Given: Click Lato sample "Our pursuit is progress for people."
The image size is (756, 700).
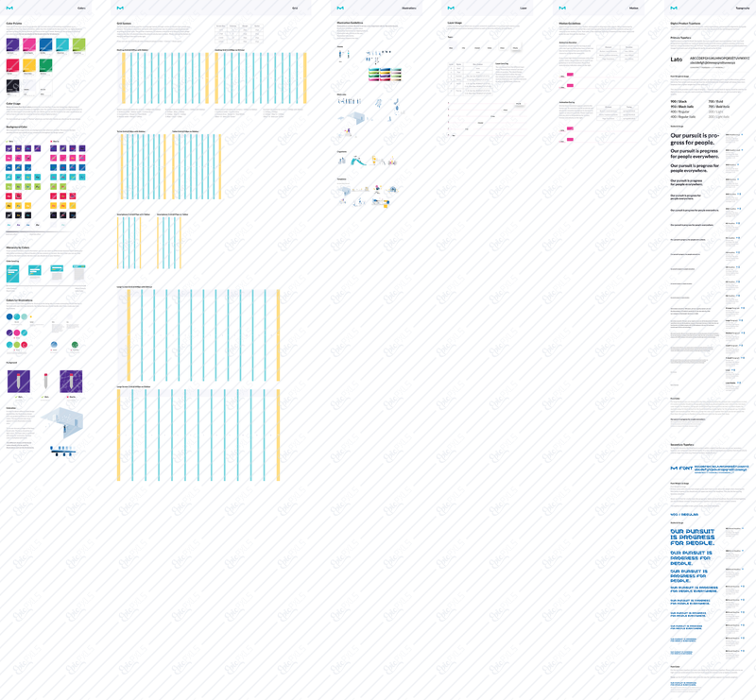Looking at the screenshot, I should point(695,139).
